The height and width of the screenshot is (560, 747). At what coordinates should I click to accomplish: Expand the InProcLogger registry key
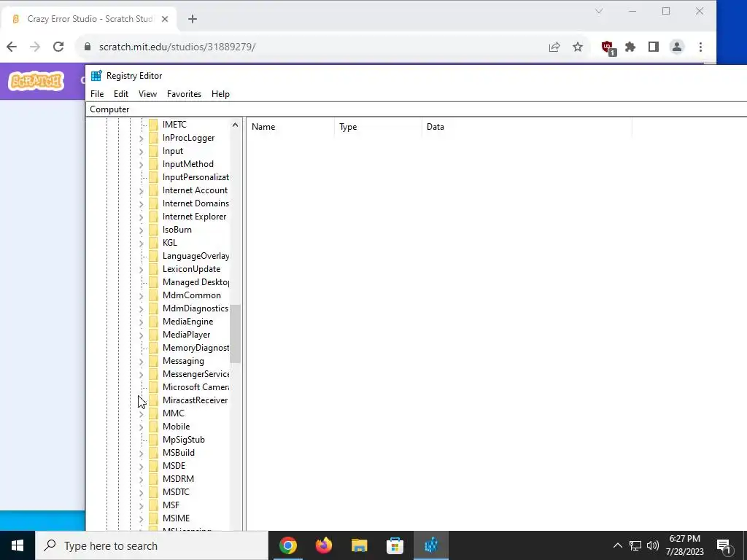(141, 138)
